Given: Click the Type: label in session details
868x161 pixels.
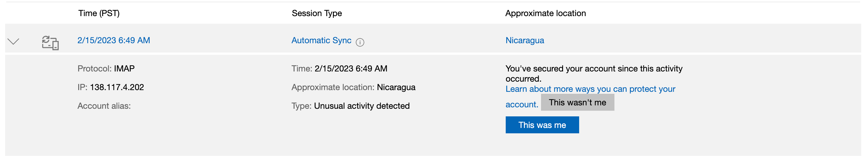Looking at the screenshot, I should pyautogui.click(x=301, y=106).
